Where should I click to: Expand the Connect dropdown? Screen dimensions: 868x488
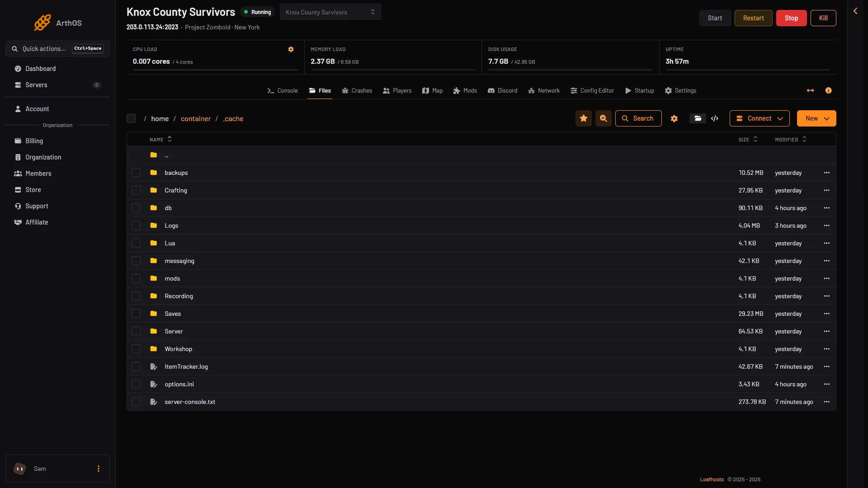click(759, 118)
